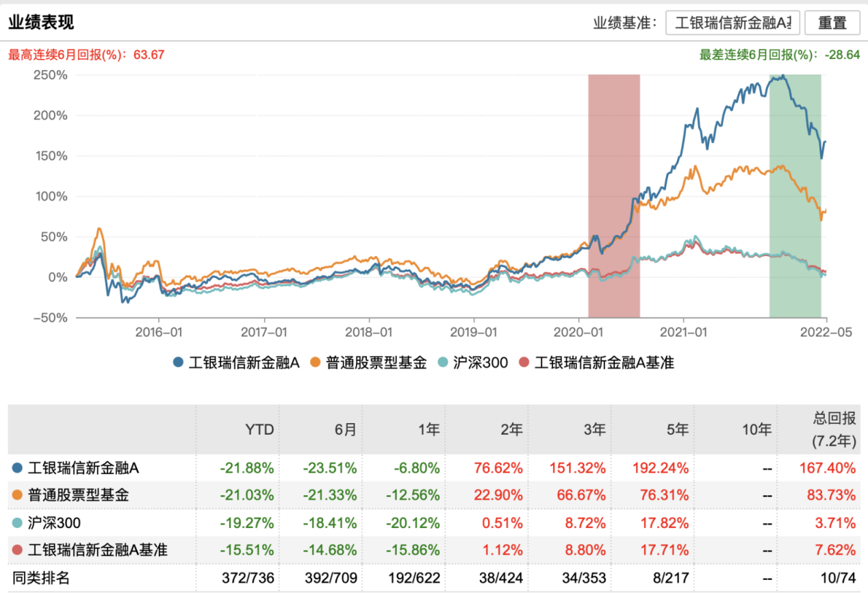The height and width of the screenshot is (593, 868).
Task: Click the 同类排名 row label
Action: coord(41,578)
